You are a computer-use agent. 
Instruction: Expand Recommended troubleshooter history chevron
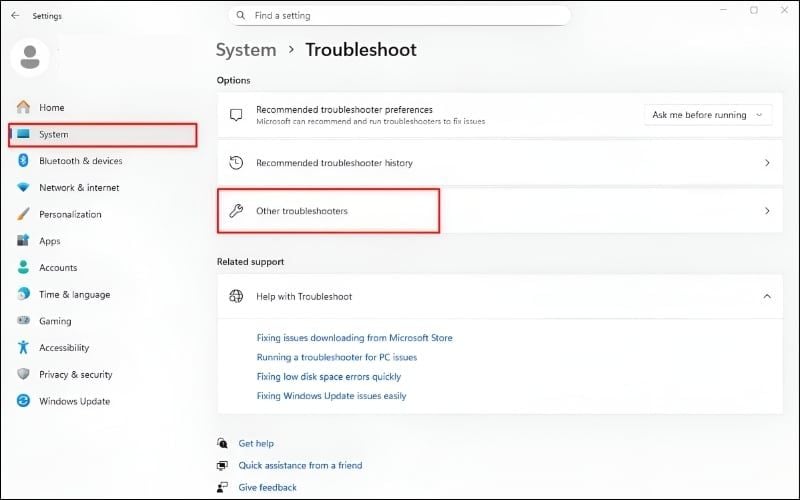[x=767, y=163]
